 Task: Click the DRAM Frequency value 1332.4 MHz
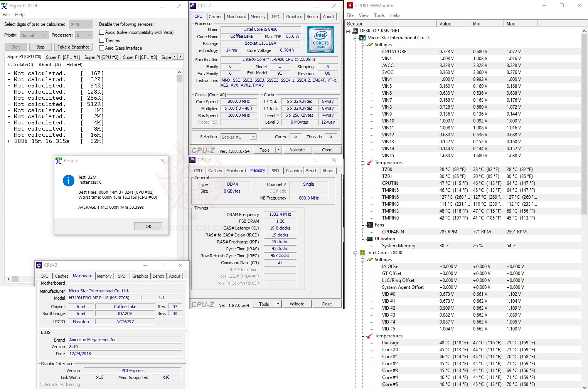click(x=280, y=214)
